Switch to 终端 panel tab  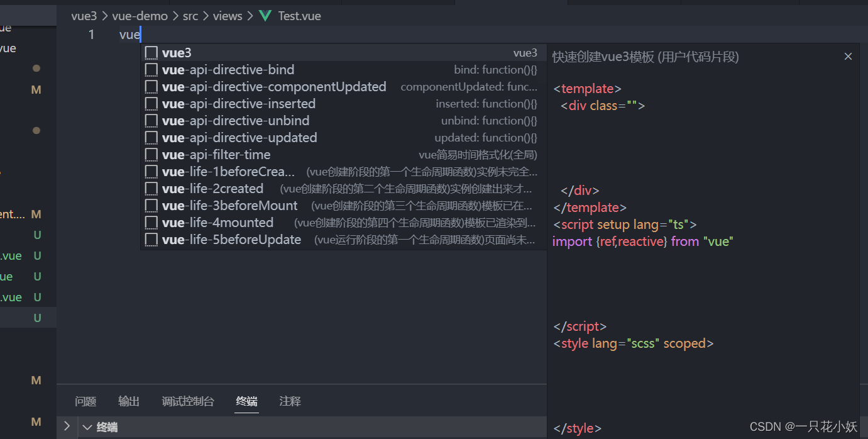(247, 401)
